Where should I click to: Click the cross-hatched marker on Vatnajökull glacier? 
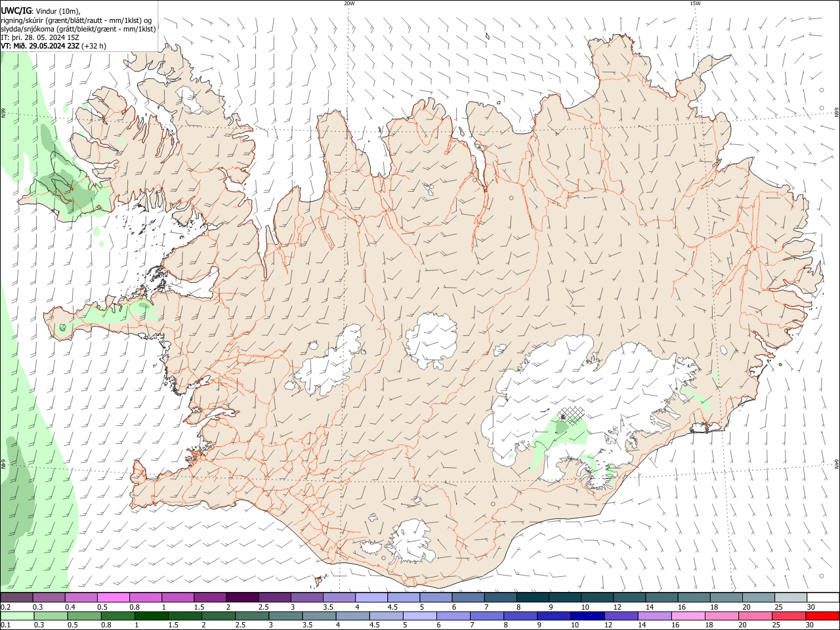(572, 416)
